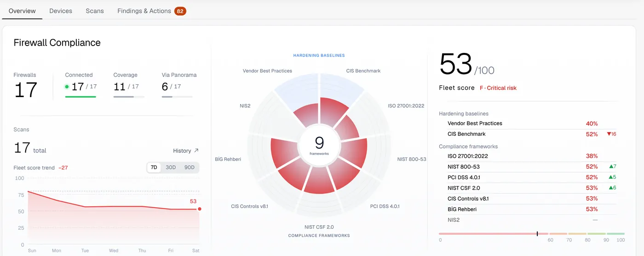Click the NIS2 radar label
This screenshot has height=256, width=644.
[245, 106]
